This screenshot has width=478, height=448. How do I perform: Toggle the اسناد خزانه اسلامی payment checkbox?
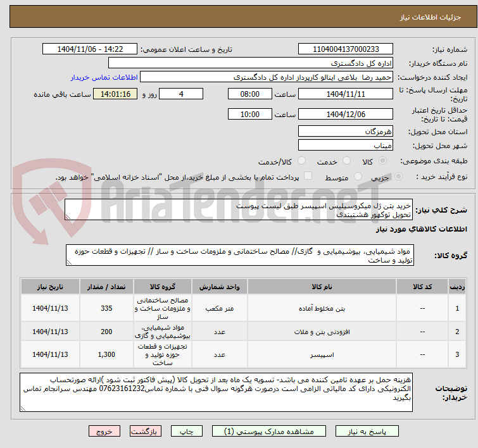308,175
